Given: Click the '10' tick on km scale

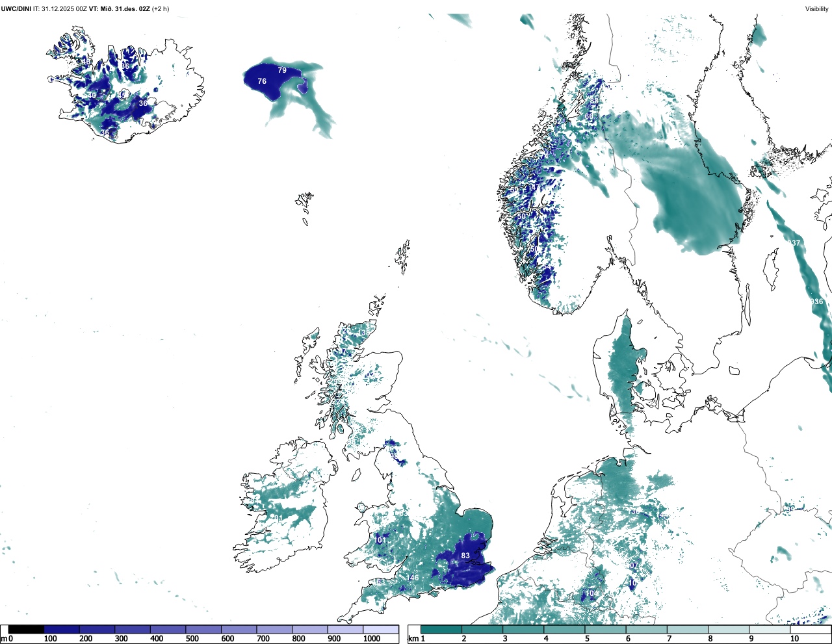Looking at the screenshot, I should click(x=794, y=639).
